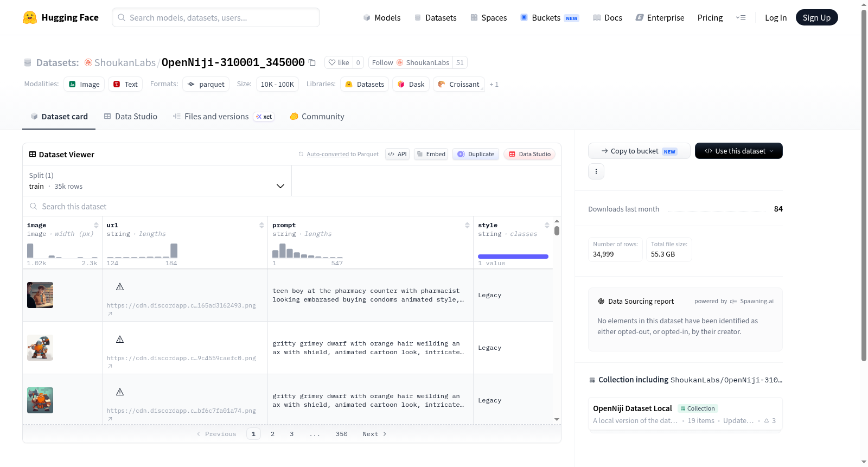Click Copy to bucket button
Viewport: 868px width, 467px height.
[639, 151]
